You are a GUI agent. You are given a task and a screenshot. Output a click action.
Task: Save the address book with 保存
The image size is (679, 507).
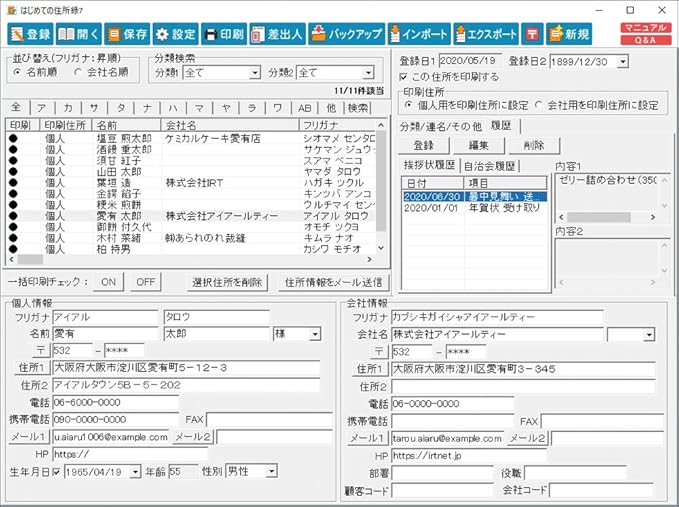127,34
